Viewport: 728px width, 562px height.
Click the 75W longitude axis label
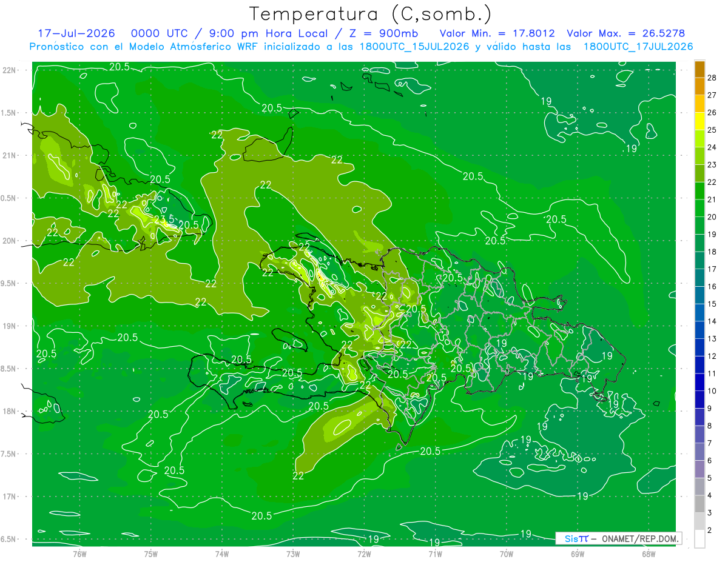150,554
